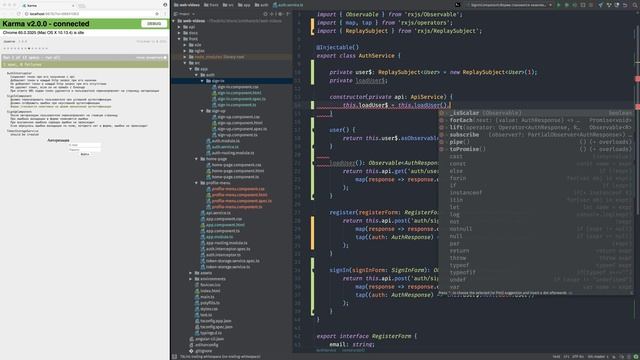The width and height of the screenshot is (640, 360).
Task: Expand the api folder in project tree
Action: pos(180,27)
